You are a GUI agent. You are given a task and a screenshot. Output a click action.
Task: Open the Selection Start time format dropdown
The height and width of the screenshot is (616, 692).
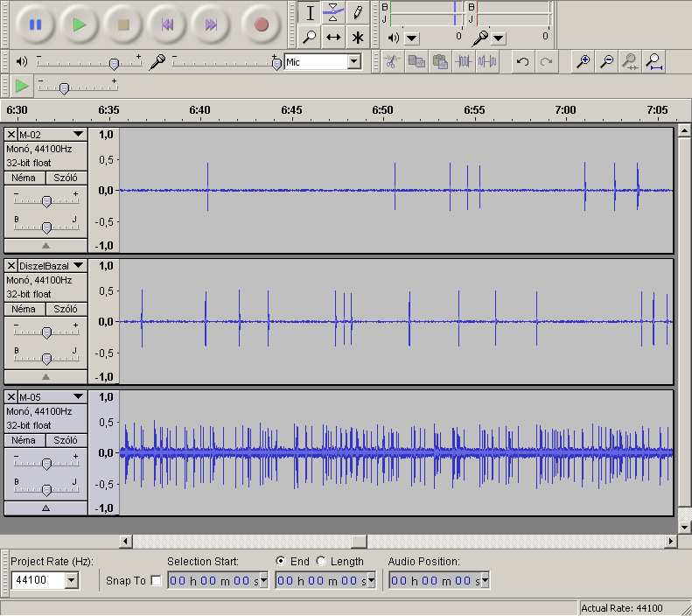[263, 580]
